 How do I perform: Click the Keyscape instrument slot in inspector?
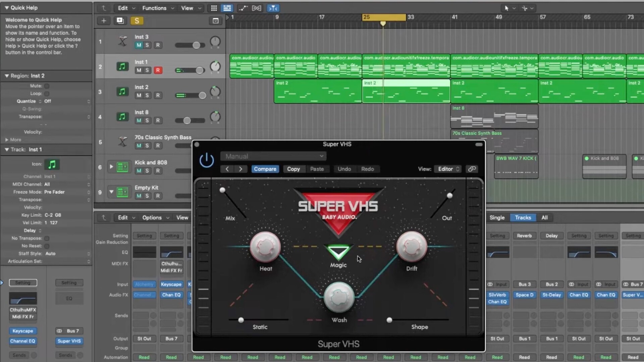(x=23, y=331)
